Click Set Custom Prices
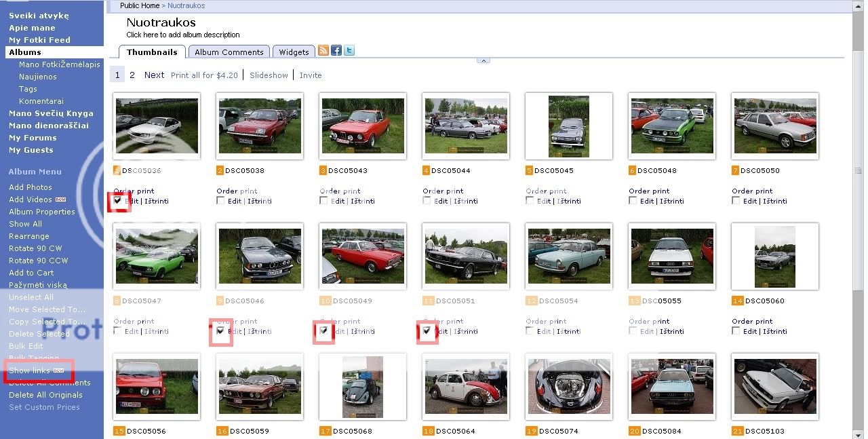 (44, 407)
